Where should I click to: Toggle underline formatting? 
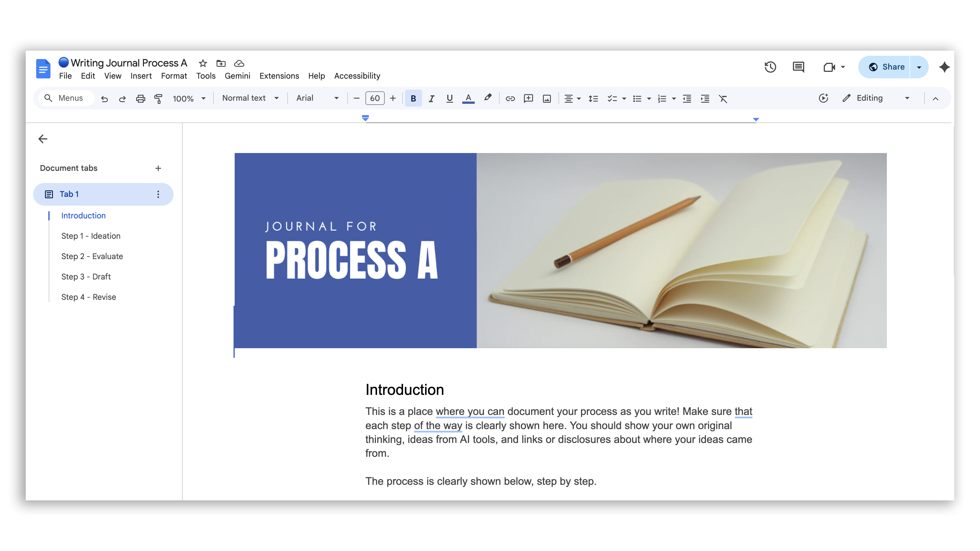pyautogui.click(x=449, y=98)
